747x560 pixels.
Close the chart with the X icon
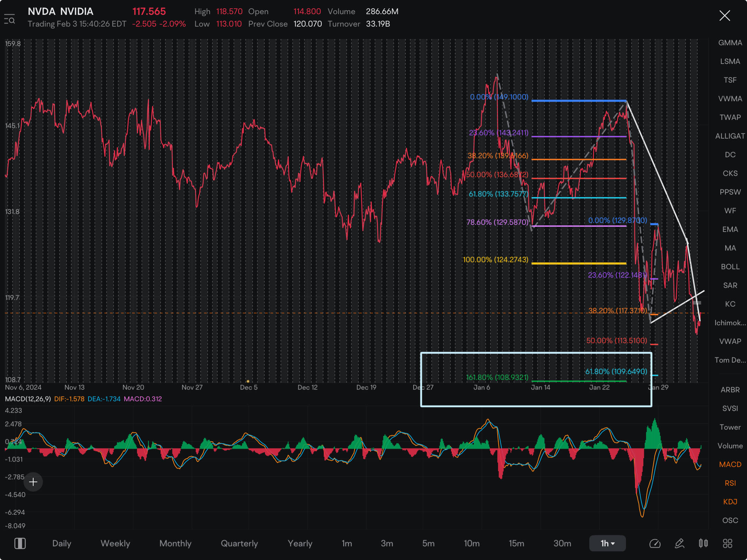(725, 16)
